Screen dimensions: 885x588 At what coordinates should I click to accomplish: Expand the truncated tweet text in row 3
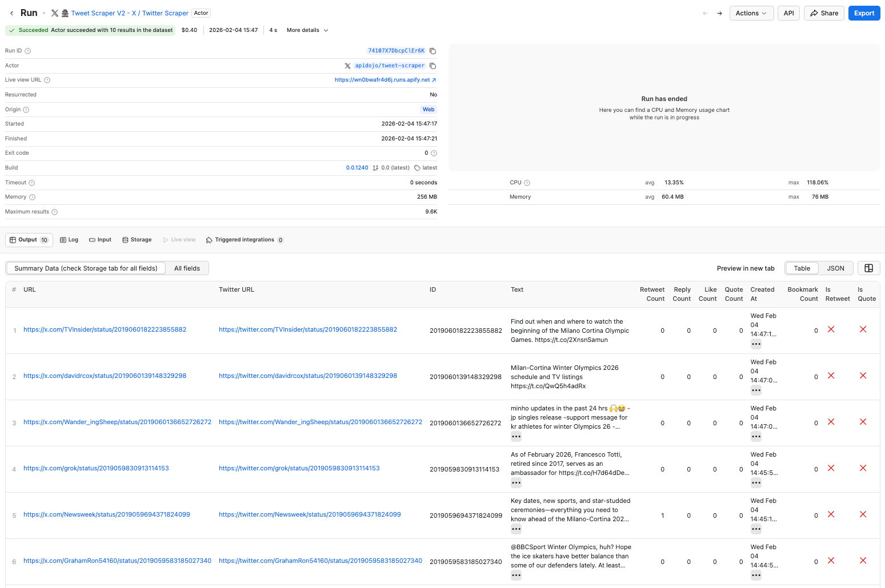(x=516, y=436)
